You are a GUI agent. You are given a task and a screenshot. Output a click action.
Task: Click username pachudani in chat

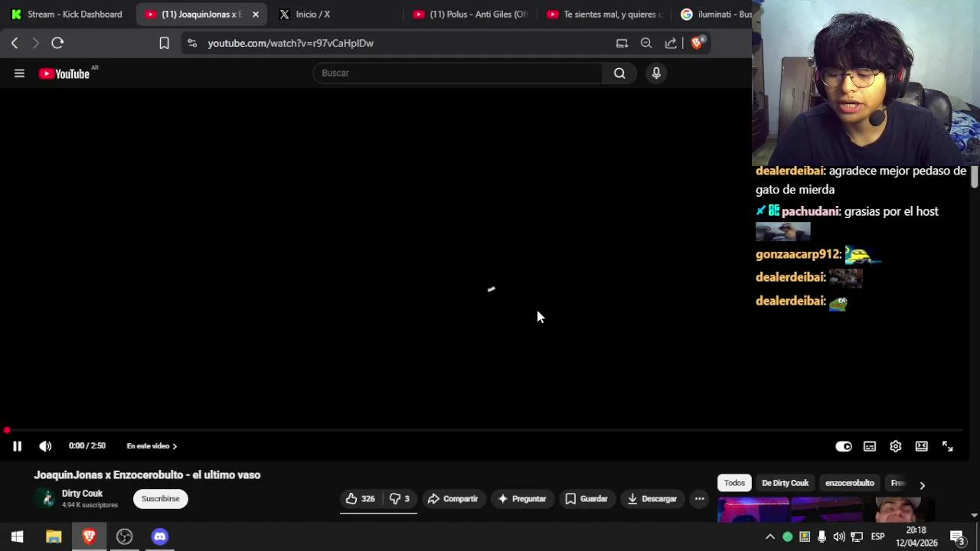810,211
